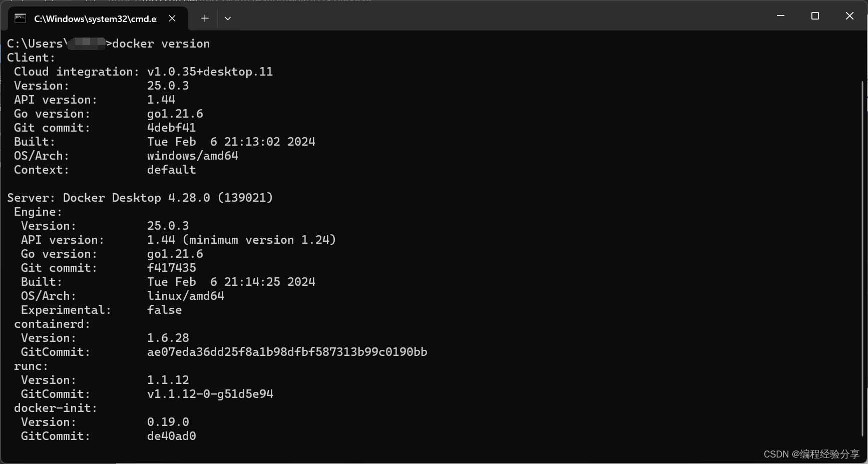This screenshot has width=868, height=464.
Task: Click the API version 1.44 line
Action: [161, 100]
